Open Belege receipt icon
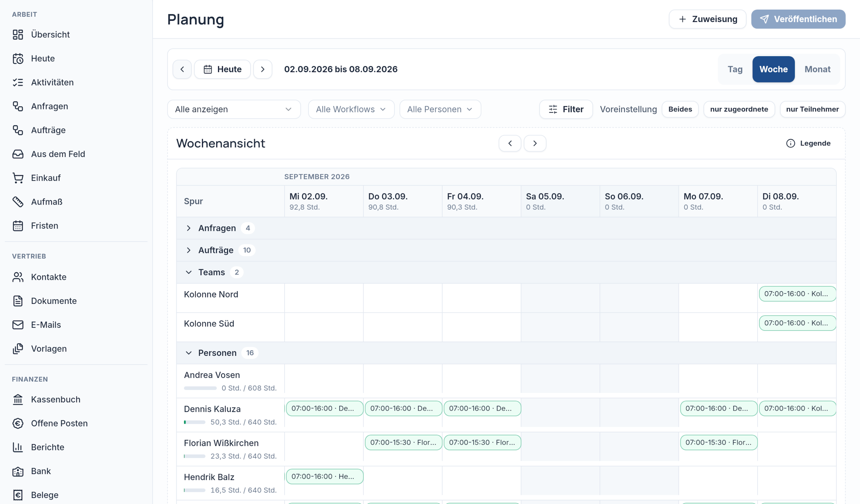Screen dimensions: 860x504 (18, 495)
